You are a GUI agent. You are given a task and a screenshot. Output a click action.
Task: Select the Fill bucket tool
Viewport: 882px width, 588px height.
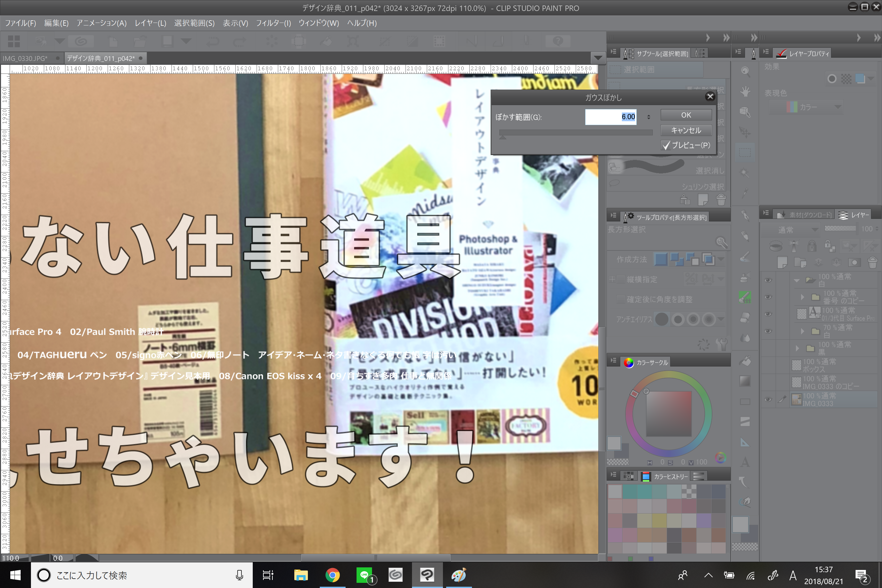745,361
